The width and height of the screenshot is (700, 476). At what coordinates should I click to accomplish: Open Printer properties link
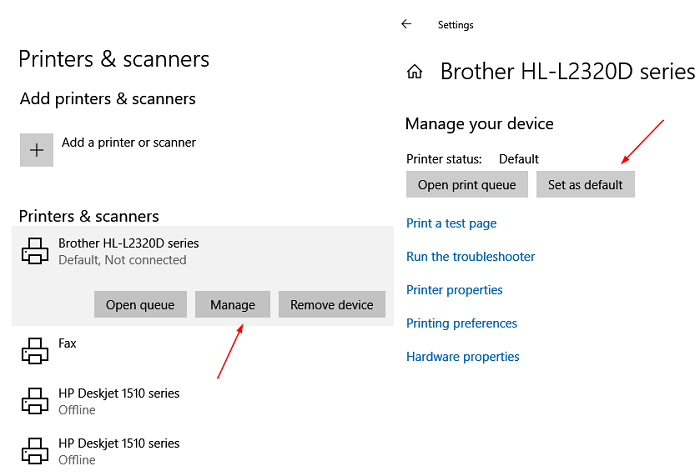coord(454,290)
